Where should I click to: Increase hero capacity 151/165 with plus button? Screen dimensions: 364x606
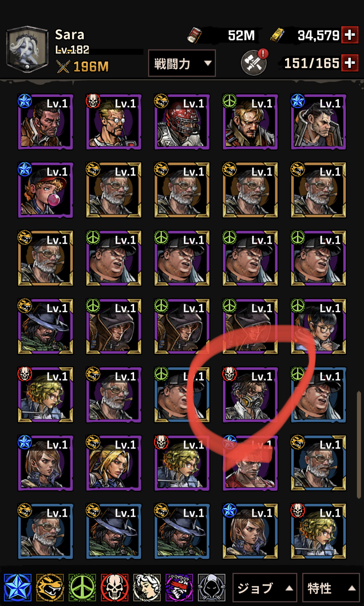[350, 63]
